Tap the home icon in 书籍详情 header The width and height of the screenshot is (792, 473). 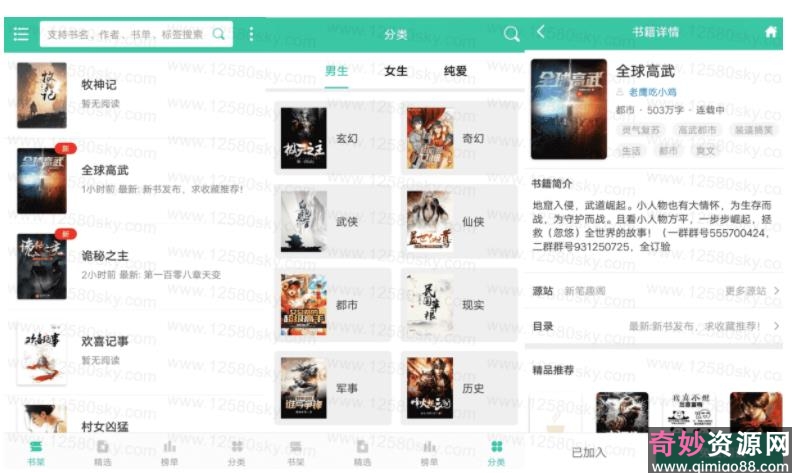point(770,32)
